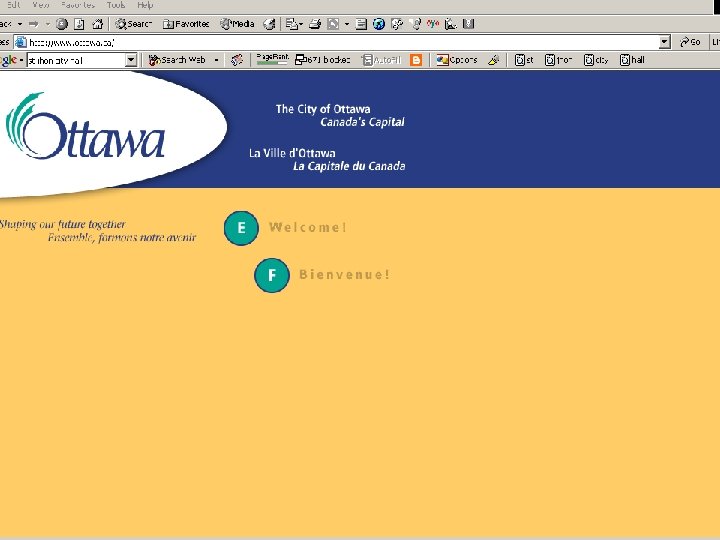Click the blue globe toolbar icon
Image resolution: width=720 pixels, height=540 pixels.
point(379,24)
